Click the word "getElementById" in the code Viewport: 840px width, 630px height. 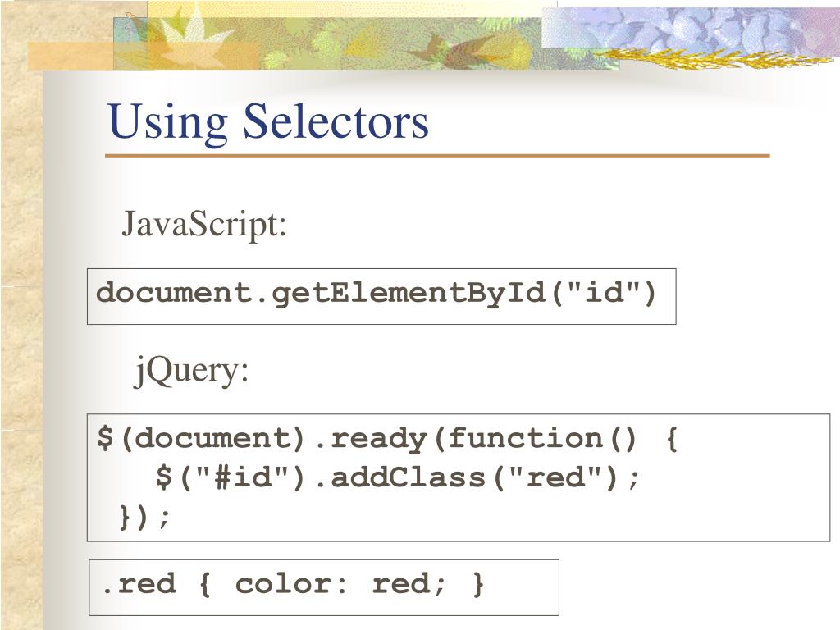(x=409, y=294)
